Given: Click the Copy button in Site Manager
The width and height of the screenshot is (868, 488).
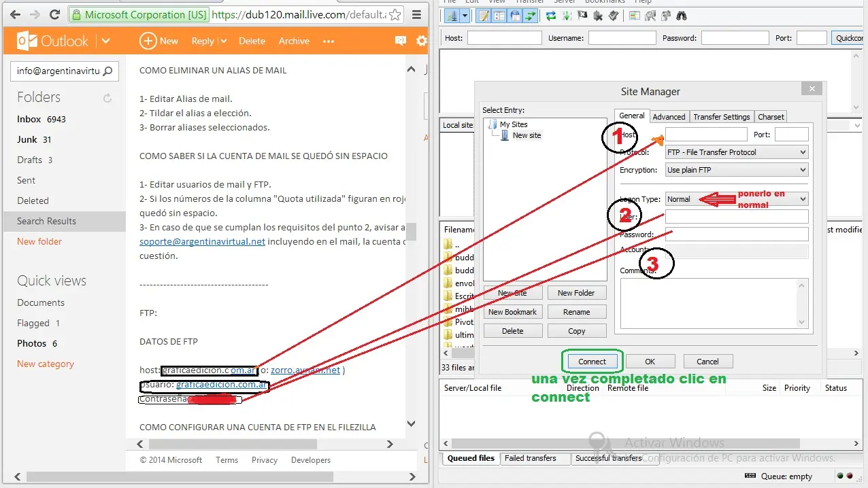Looking at the screenshot, I should coord(577,331).
